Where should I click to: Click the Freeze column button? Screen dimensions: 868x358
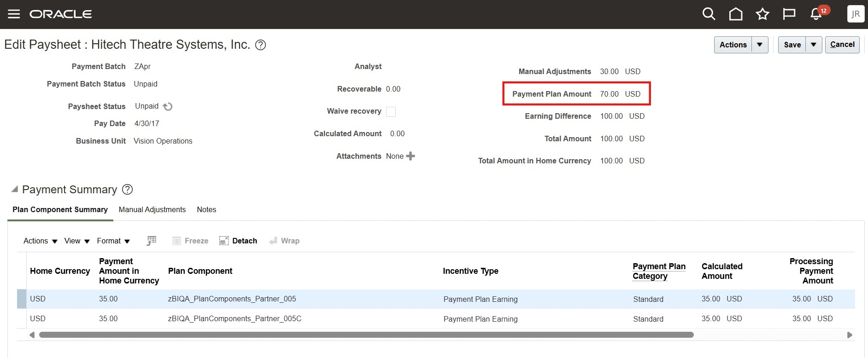point(190,241)
